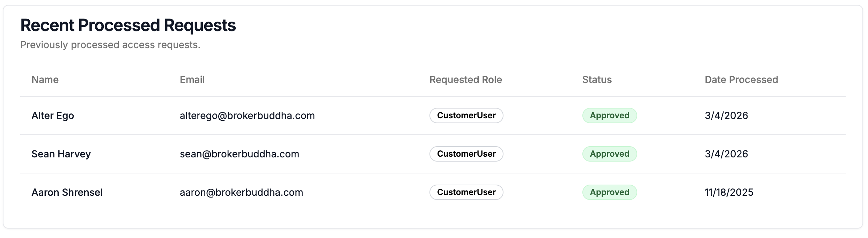The width and height of the screenshot is (868, 238).
Task: Click email sean@brokerbuddha.com
Action: (240, 154)
